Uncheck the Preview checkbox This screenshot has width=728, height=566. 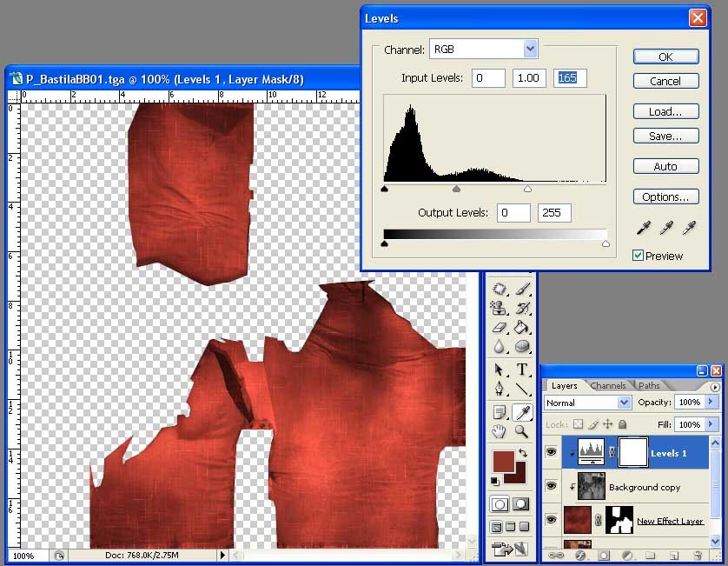(639, 256)
